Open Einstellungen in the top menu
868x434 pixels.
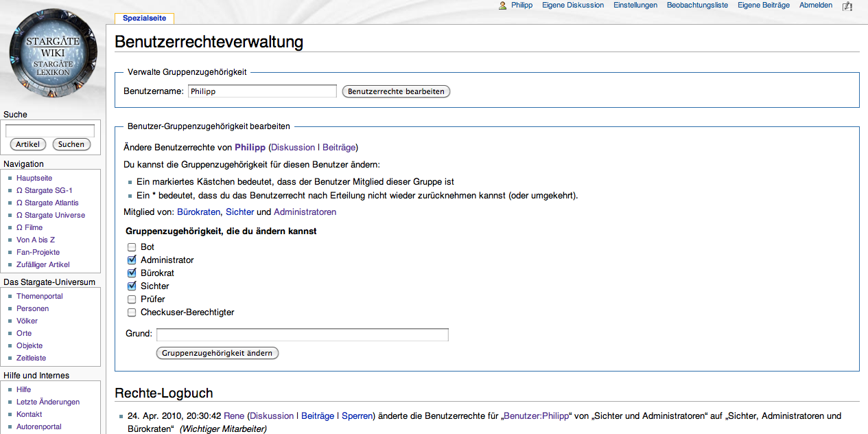635,5
